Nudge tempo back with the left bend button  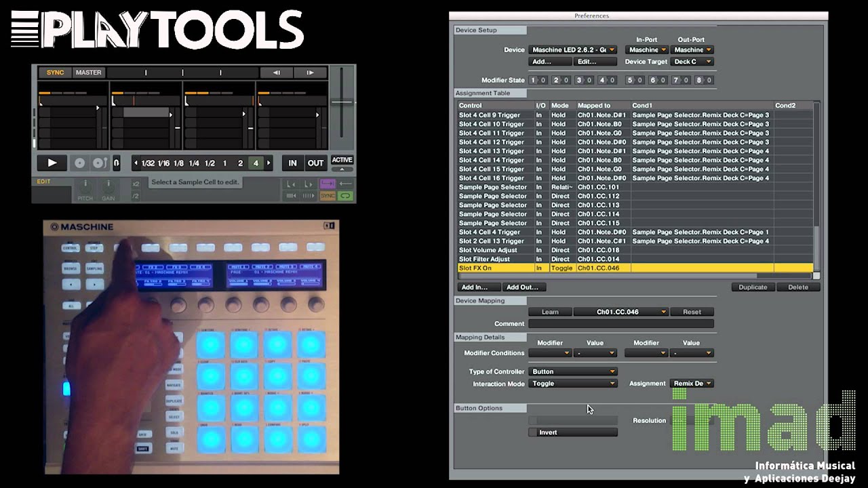pos(277,73)
